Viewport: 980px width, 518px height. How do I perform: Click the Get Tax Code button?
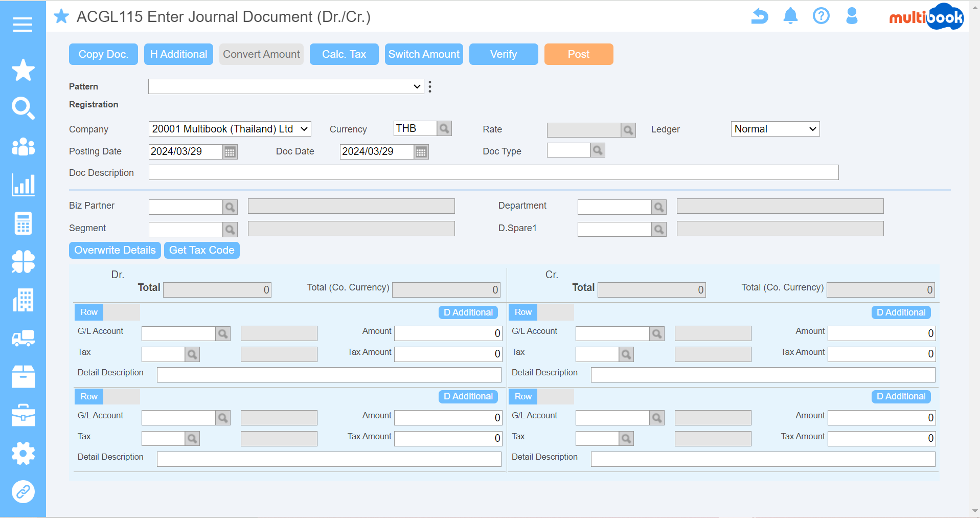pyautogui.click(x=202, y=250)
